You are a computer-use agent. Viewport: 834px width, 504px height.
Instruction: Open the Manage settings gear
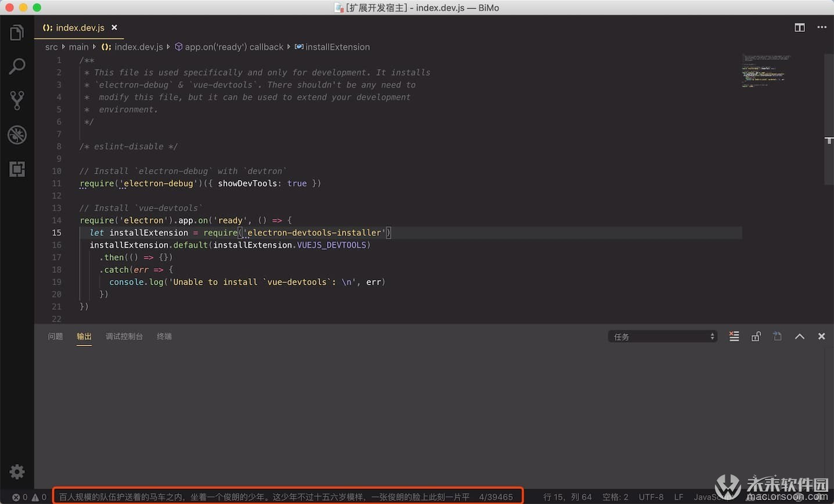coord(17,471)
